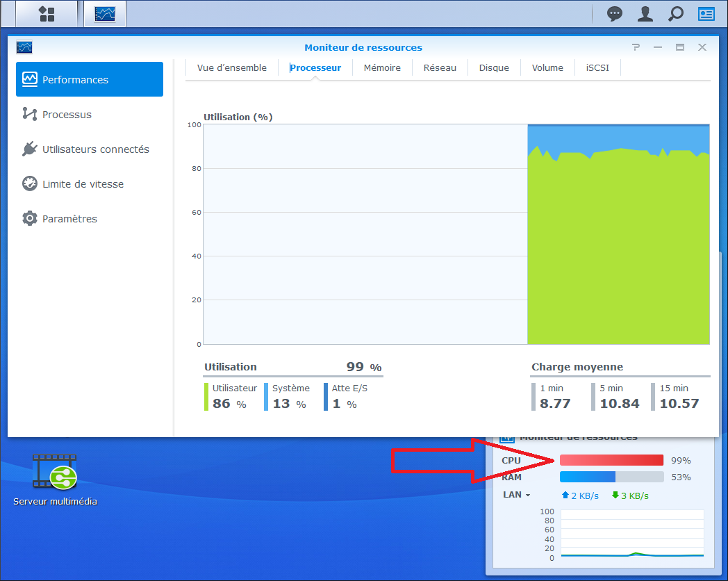
Task: Click the red CPU usage bar
Action: point(611,460)
